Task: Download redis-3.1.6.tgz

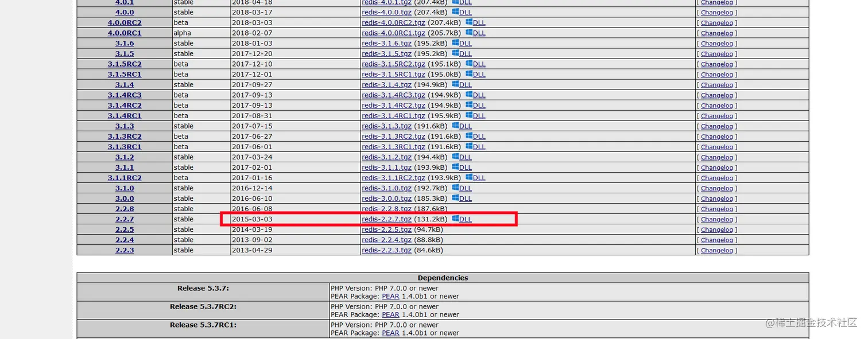Action: coord(386,43)
